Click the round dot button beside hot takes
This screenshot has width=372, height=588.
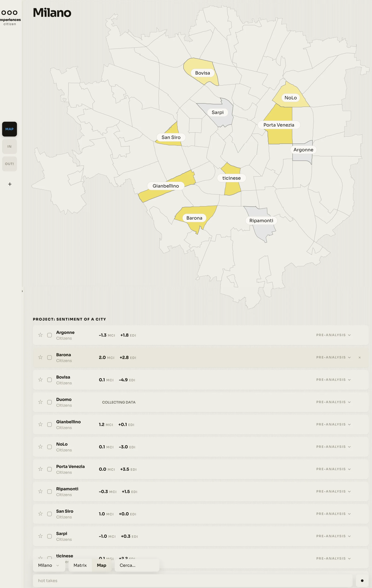362,581
